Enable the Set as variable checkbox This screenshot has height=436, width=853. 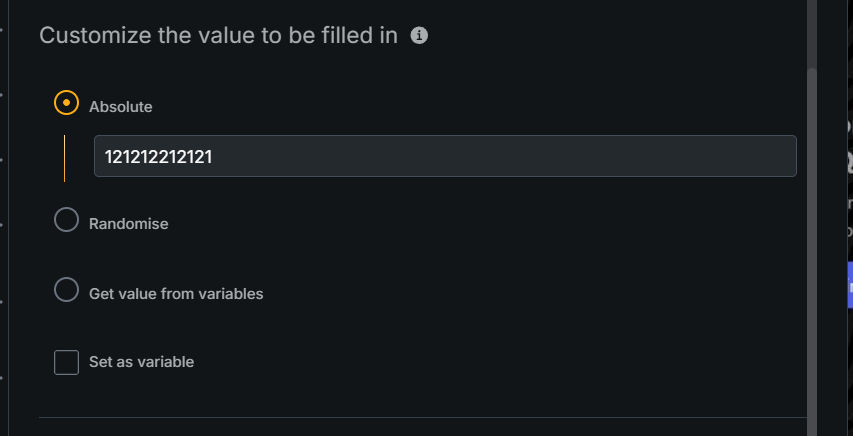coord(66,362)
